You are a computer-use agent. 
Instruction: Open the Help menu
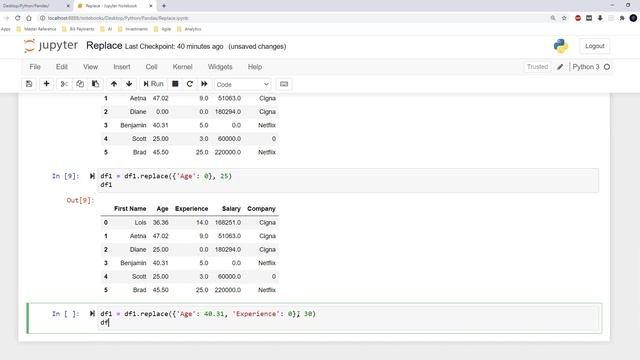(255, 67)
